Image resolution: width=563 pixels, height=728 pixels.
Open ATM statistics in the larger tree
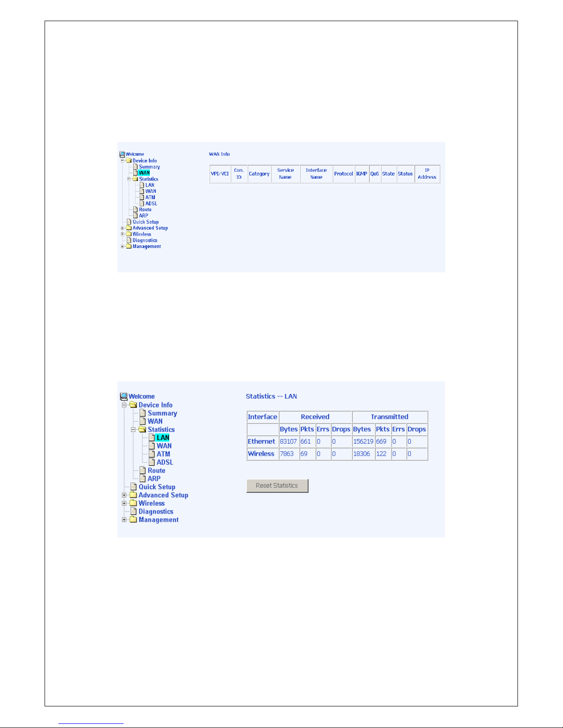pyautogui.click(x=163, y=454)
